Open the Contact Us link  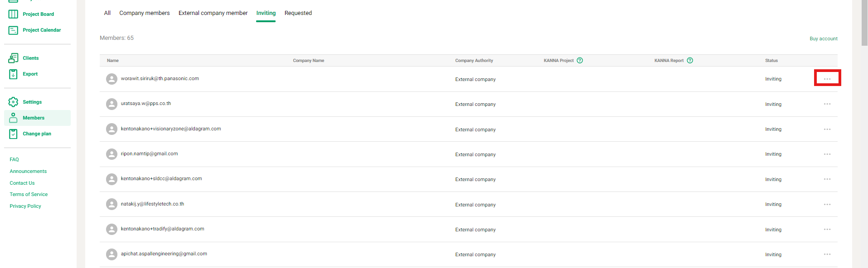click(x=22, y=183)
